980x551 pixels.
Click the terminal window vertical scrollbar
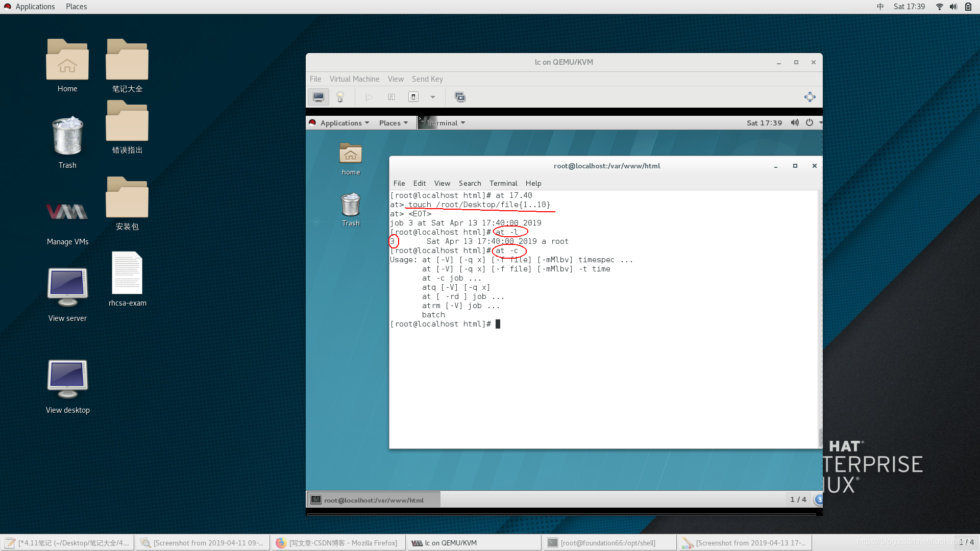point(820,437)
